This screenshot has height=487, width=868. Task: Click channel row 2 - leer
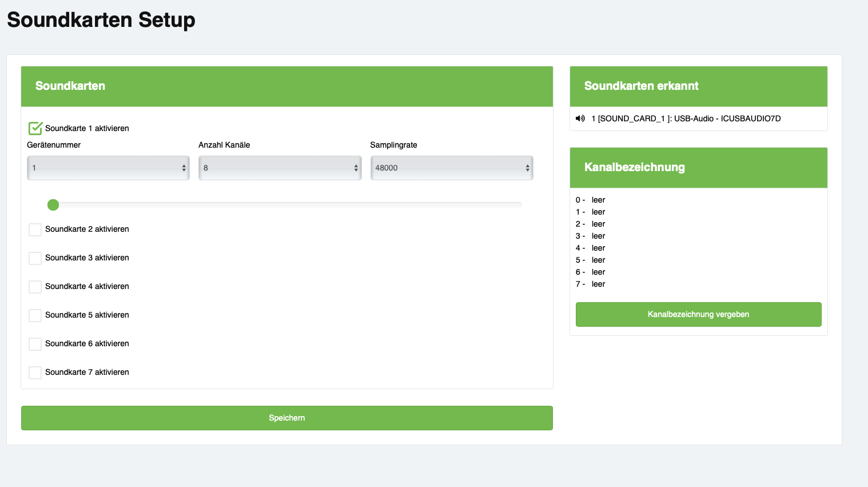tap(591, 224)
